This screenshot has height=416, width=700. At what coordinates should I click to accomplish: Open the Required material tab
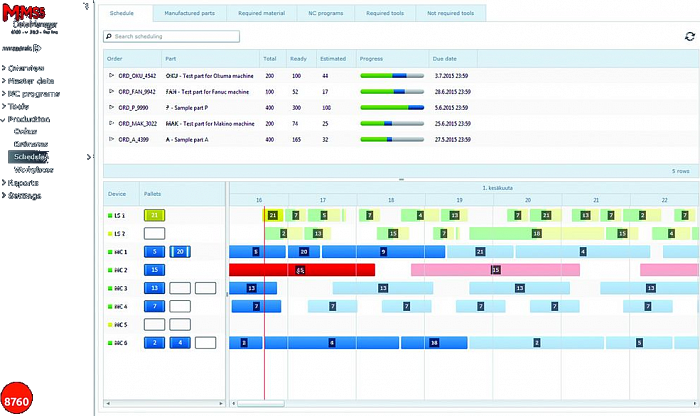point(262,13)
